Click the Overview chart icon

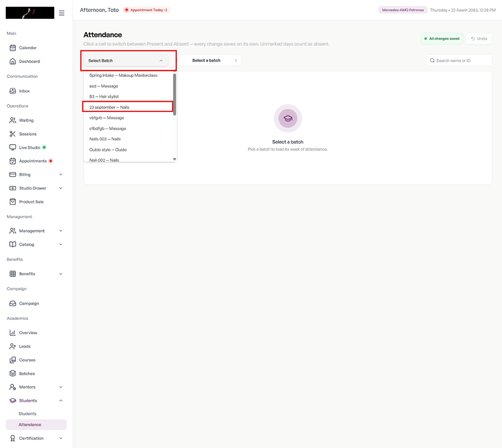point(13,333)
